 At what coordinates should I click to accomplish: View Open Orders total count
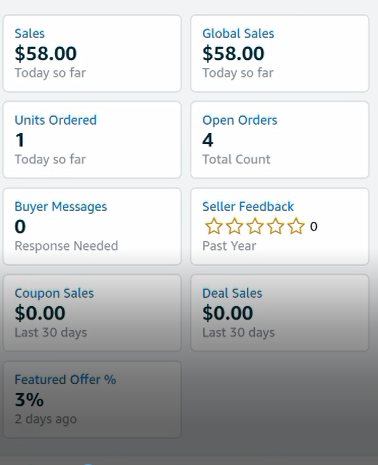(280, 140)
